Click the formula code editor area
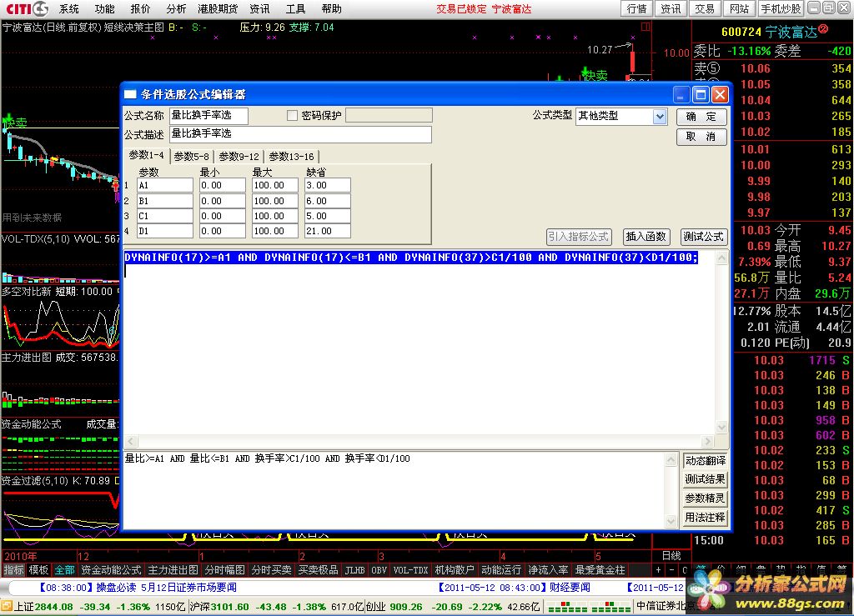The height and width of the screenshot is (616, 854). tap(419, 343)
